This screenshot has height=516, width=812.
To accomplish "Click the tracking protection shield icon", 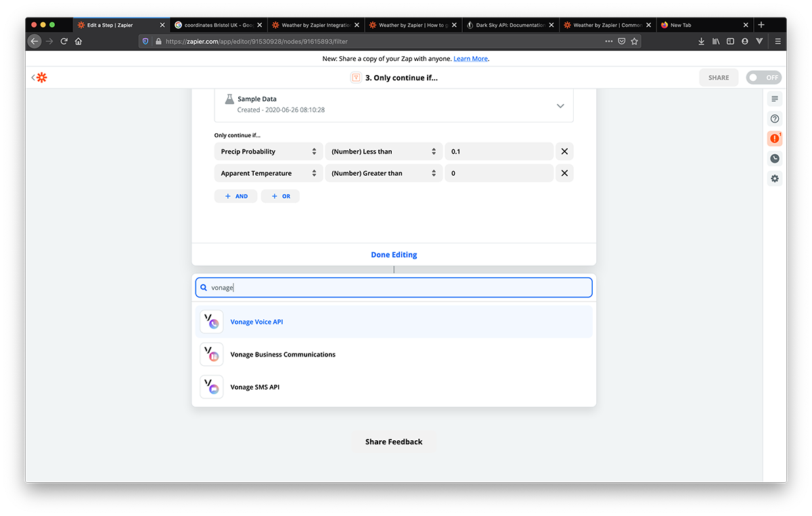I will point(145,41).
